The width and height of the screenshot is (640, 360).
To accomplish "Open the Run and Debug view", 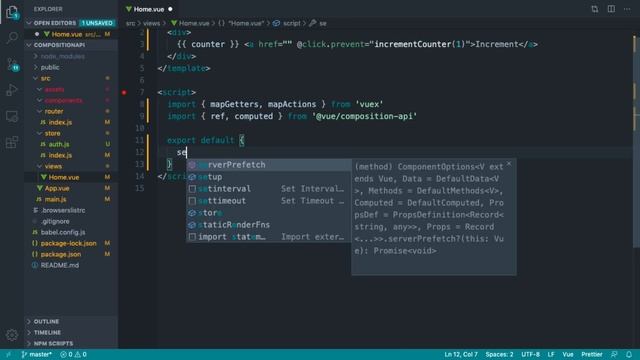I will tap(12, 90).
